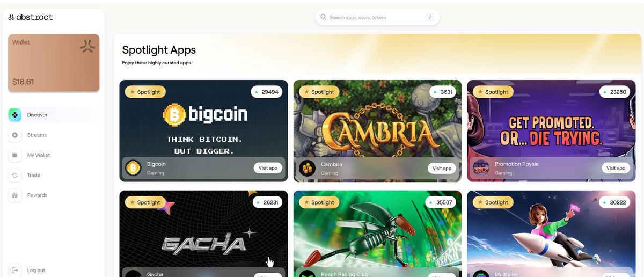Click the Bigcoin app icon
This screenshot has width=644, height=277.
[x=134, y=168]
